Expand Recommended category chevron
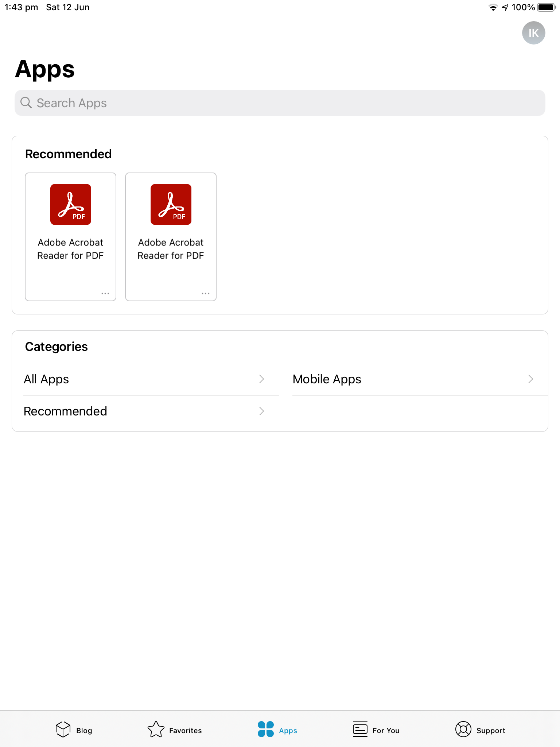Viewport: 560px width, 747px height. pyautogui.click(x=261, y=411)
